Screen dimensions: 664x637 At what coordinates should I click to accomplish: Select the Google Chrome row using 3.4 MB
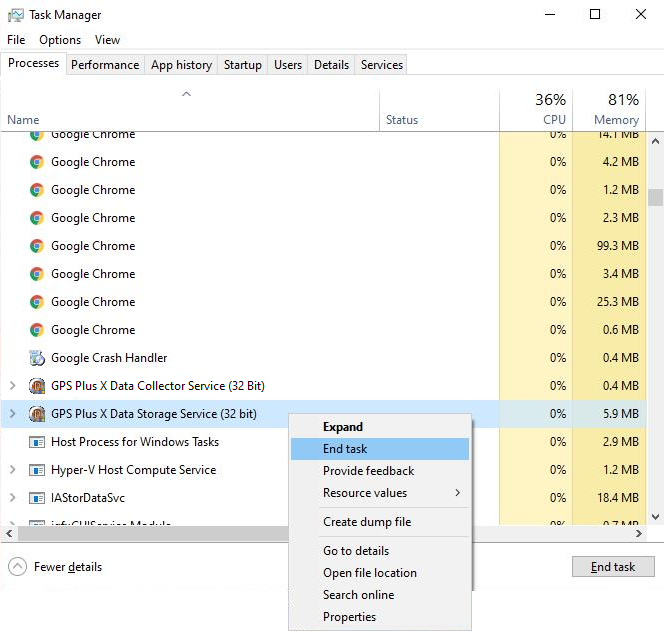click(x=324, y=274)
